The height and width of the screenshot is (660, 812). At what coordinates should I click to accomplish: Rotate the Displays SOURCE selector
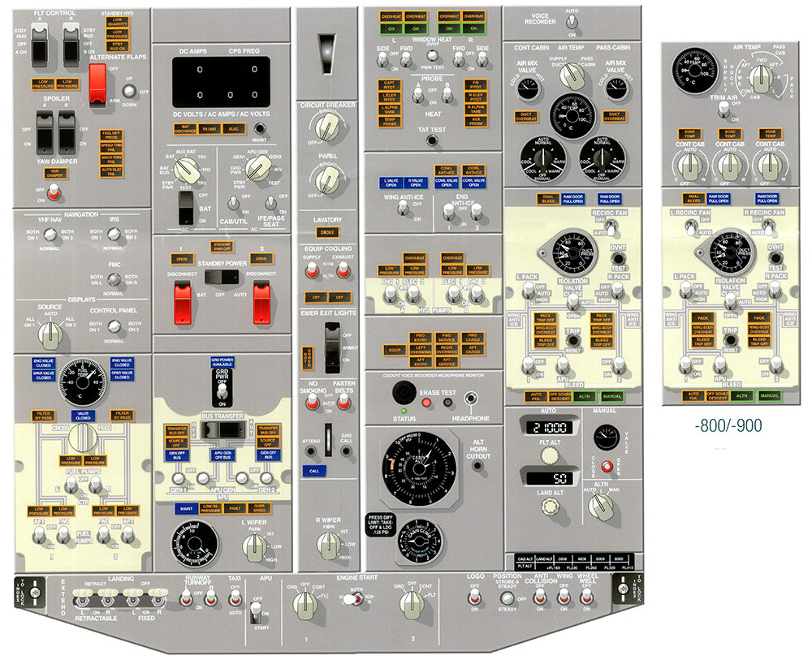pos(50,330)
